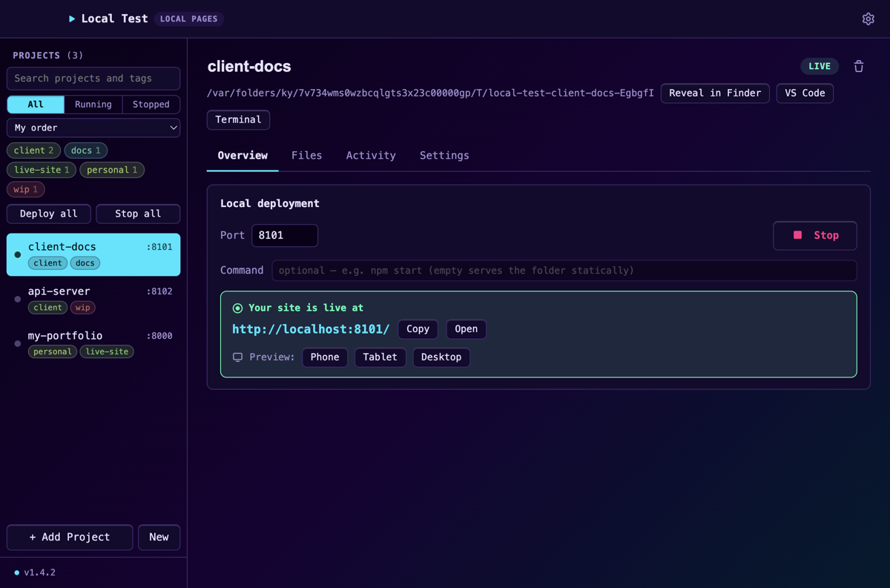Click Reveal in Finder button
Viewport: 890px width, 588px height.
[715, 93]
